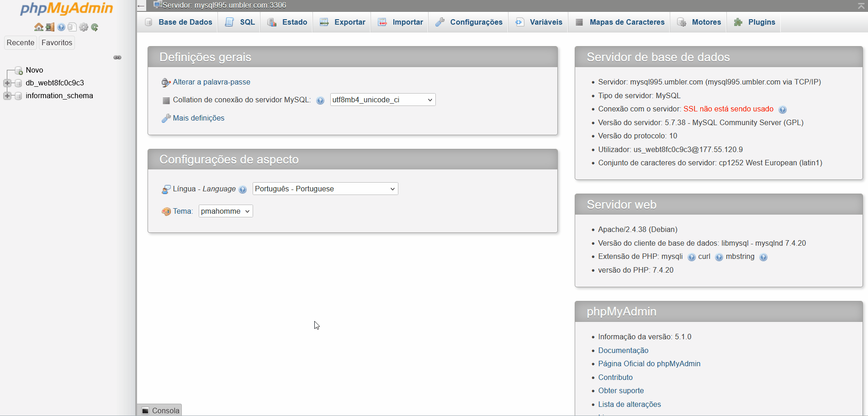Select information_schema database in tree

coord(59,96)
